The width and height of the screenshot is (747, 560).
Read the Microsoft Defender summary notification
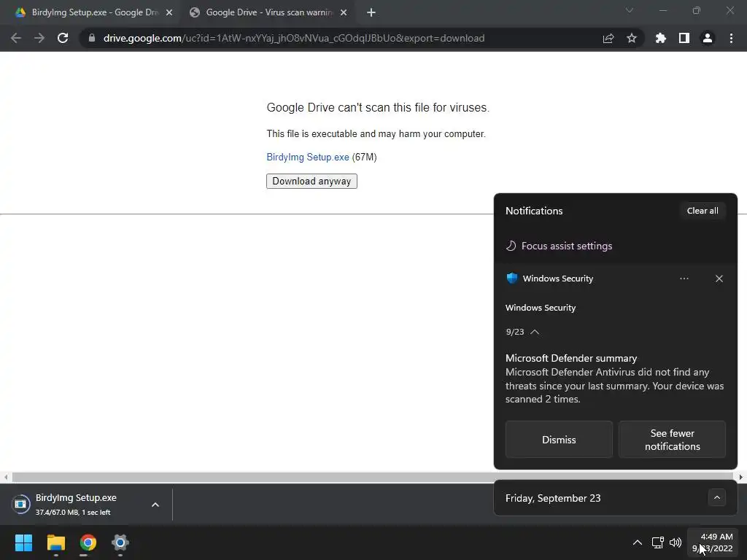pyautogui.click(x=615, y=378)
